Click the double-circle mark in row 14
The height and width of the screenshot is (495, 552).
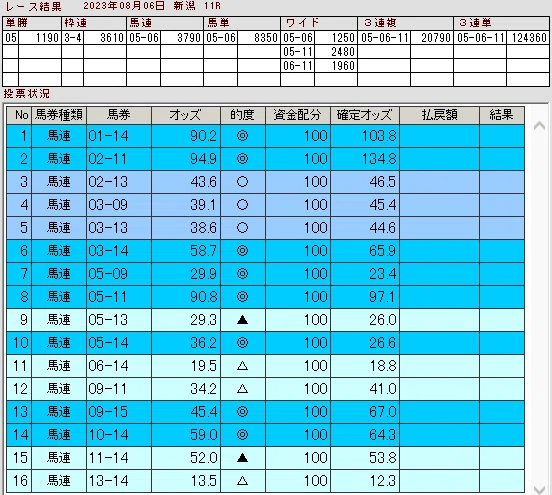[243, 435]
